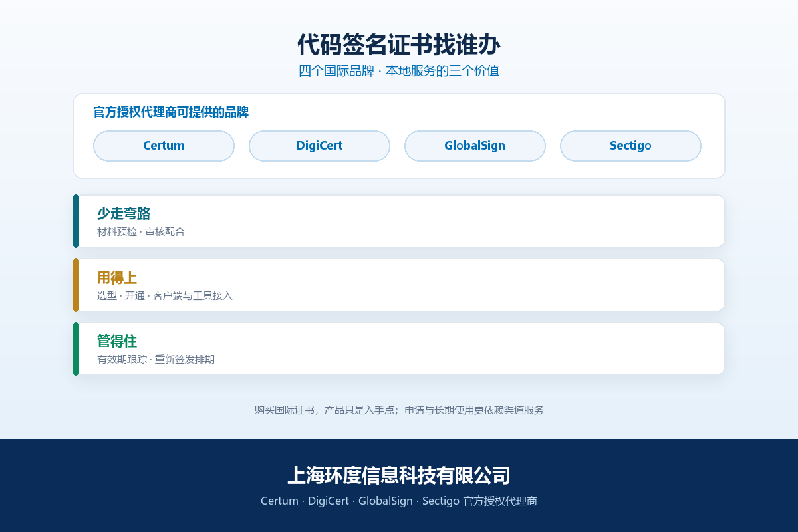Select the text 材料预检 · 审核配合
The width and height of the screenshot is (798, 532).
coord(141,232)
